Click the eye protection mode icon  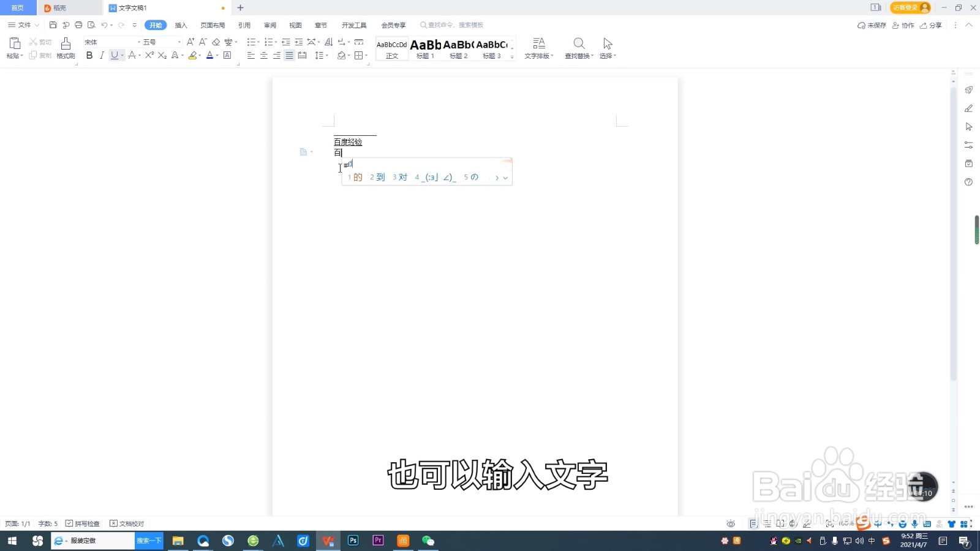[731, 523]
